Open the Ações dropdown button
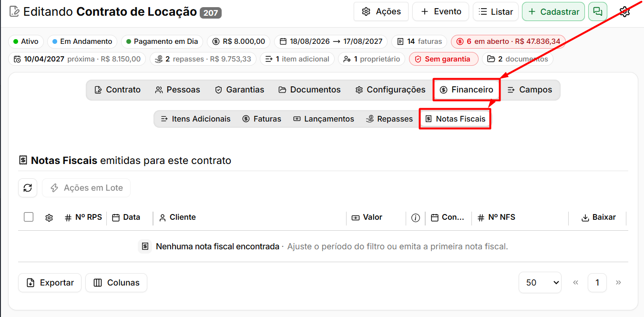The image size is (644, 317). point(381,11)
